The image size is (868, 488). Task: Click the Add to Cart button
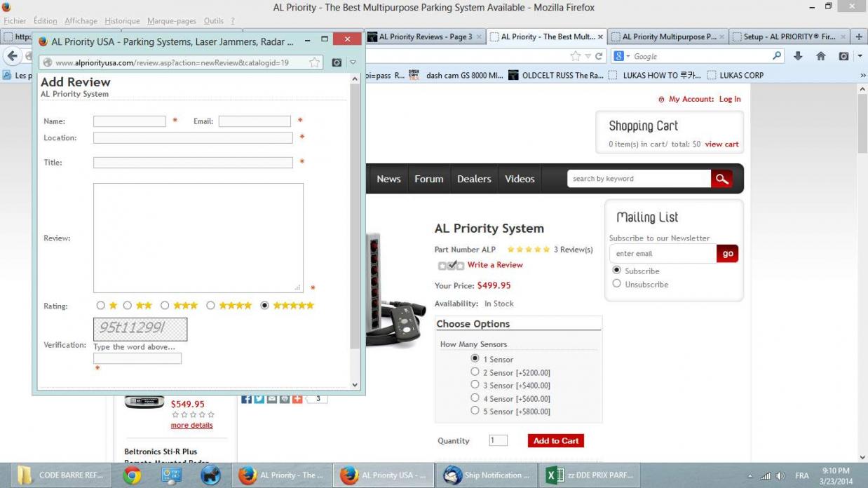(555, 440)
